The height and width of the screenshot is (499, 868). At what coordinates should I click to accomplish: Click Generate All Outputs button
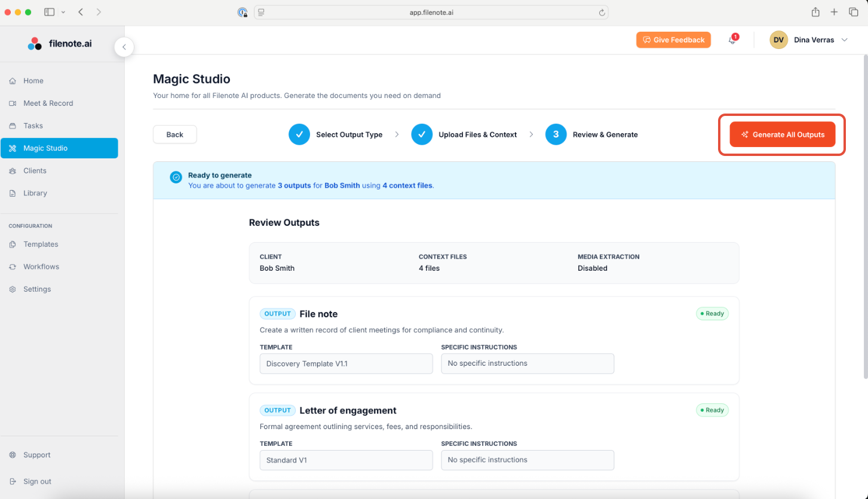[x=782, y=135]
